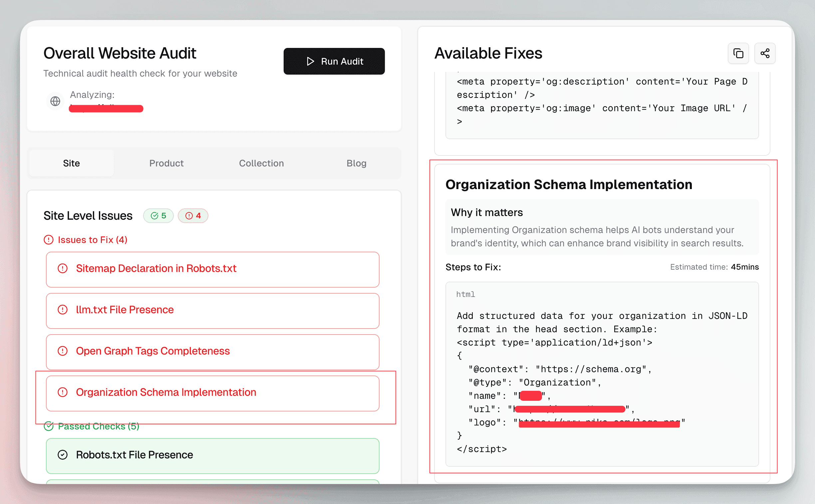Click check icon beside Passed Checks heading
Viewport: 815px width, 504px height.
pyautogui.click(x=49, y=426)
